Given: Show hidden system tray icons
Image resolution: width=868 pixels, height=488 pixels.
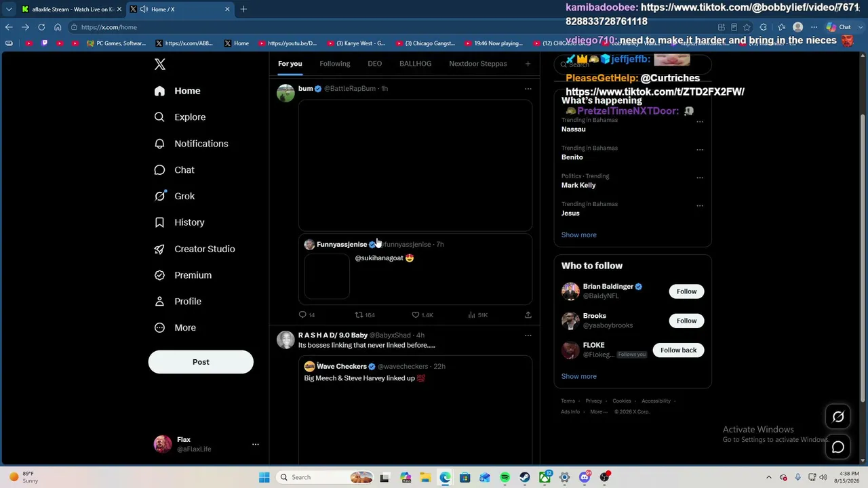Looking at the screenshot, I should [768, 477].
